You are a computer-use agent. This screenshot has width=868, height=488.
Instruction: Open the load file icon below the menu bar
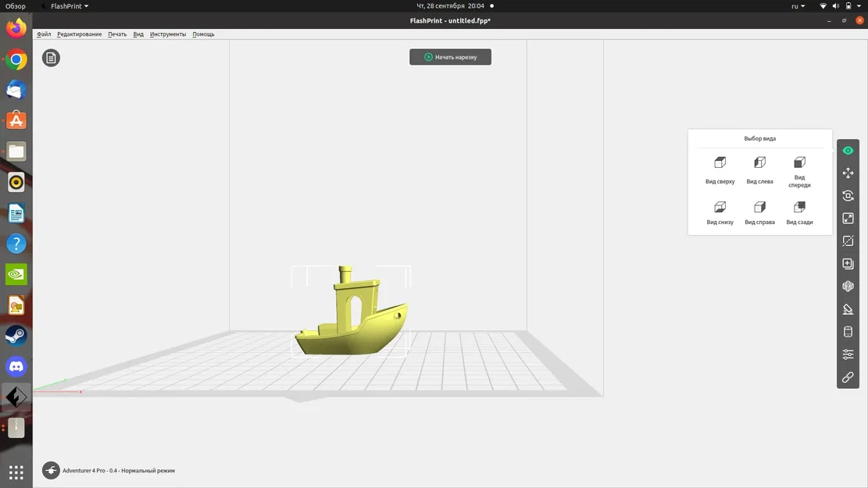click(51, 57)
